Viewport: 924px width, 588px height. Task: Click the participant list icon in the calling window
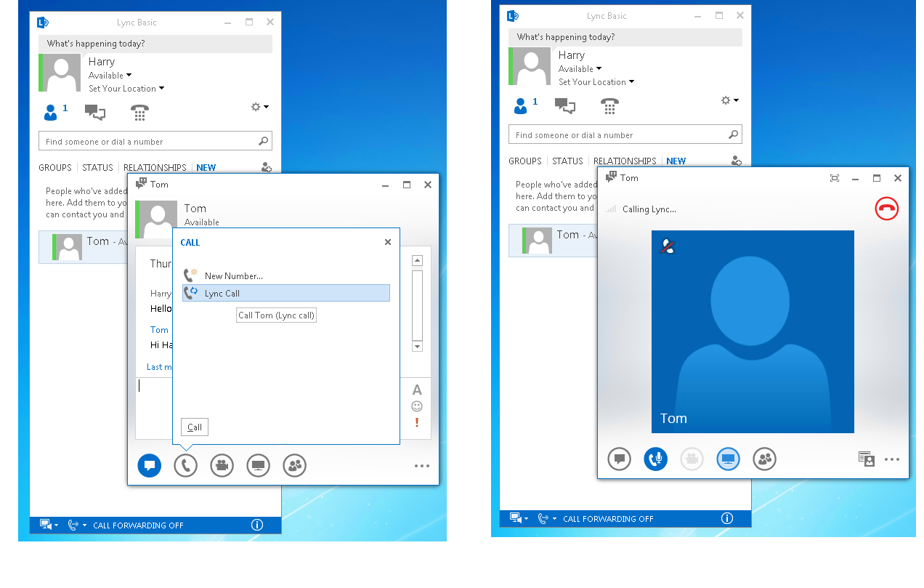click(x=866, y=459)
